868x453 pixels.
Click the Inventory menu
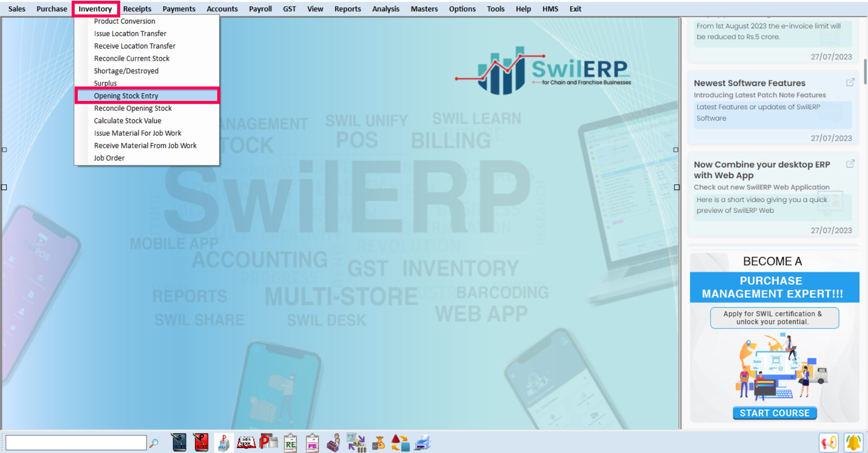[95, 9]
